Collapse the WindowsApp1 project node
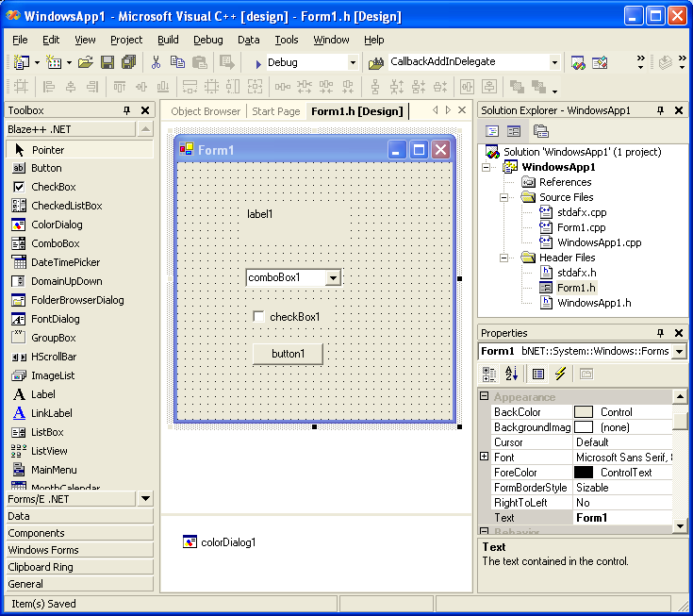This screenshot has width=693, height=616. tap(486, 167)
